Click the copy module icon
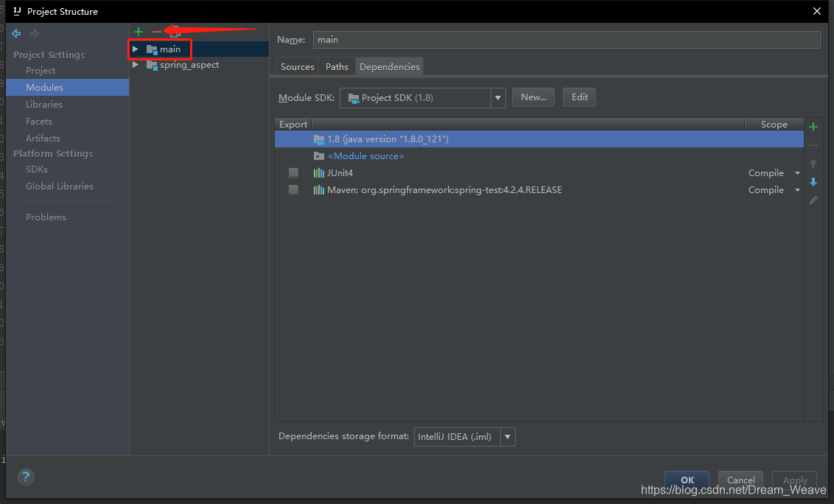Viewport: 834px width, 504px height. 175,33
